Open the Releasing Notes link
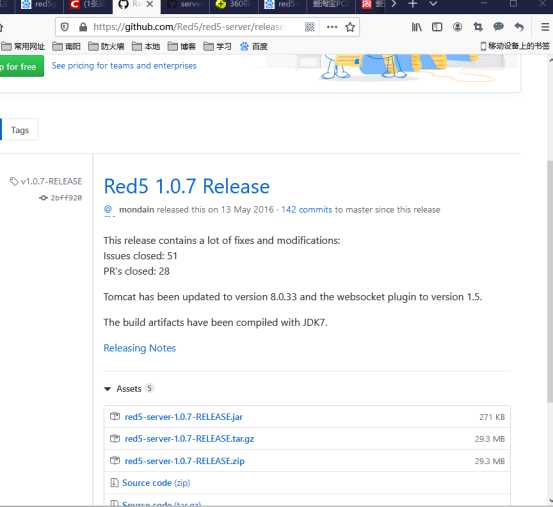The image size is (553, 507). (x=140, y=348)
